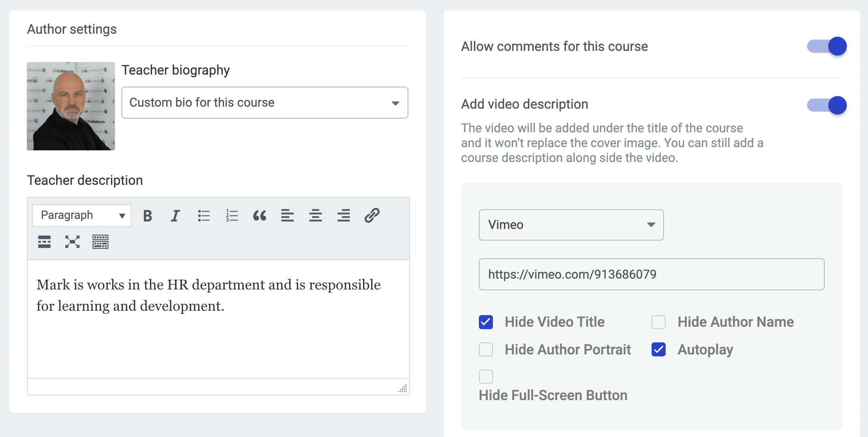Open the Paragraph style dropdown
Viewport: 868px width, 437px height.
tap(81, 215)
